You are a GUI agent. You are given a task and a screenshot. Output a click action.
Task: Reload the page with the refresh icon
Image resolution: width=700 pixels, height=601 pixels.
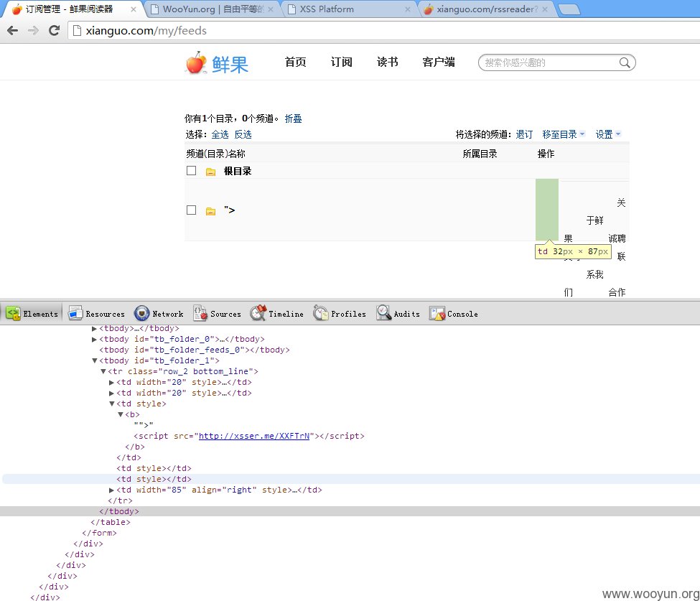click(x=54, y=30)
